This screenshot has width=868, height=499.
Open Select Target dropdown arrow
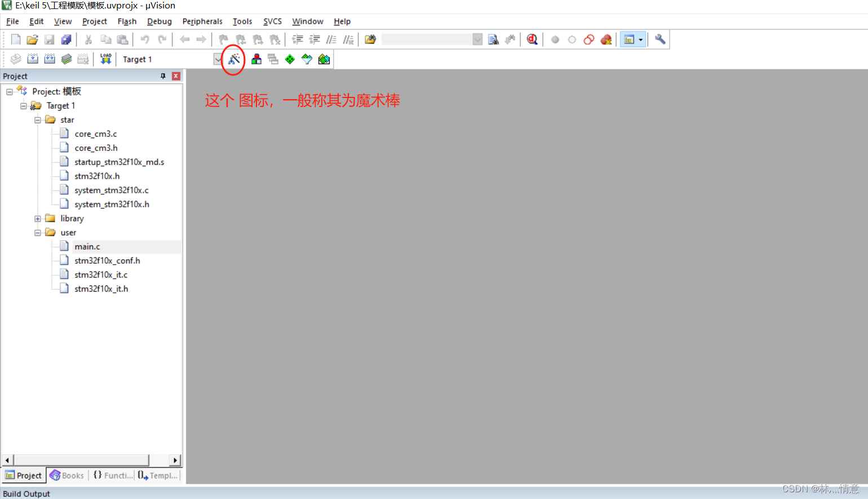tap(218, 59)
